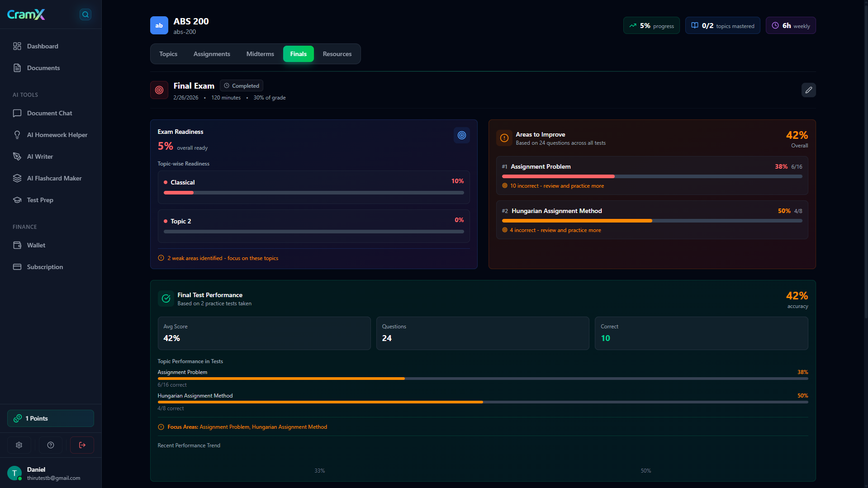This screenshot has height=488, width=868.
Task: Click the Subscription card icon
Action: (17, 267)
